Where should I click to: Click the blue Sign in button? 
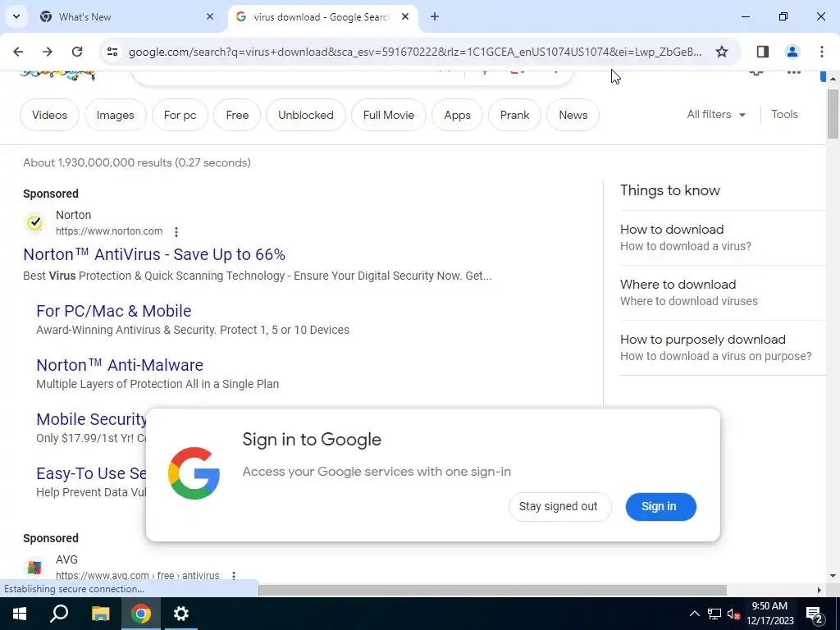pyautogui.click(x=660, y=506)
